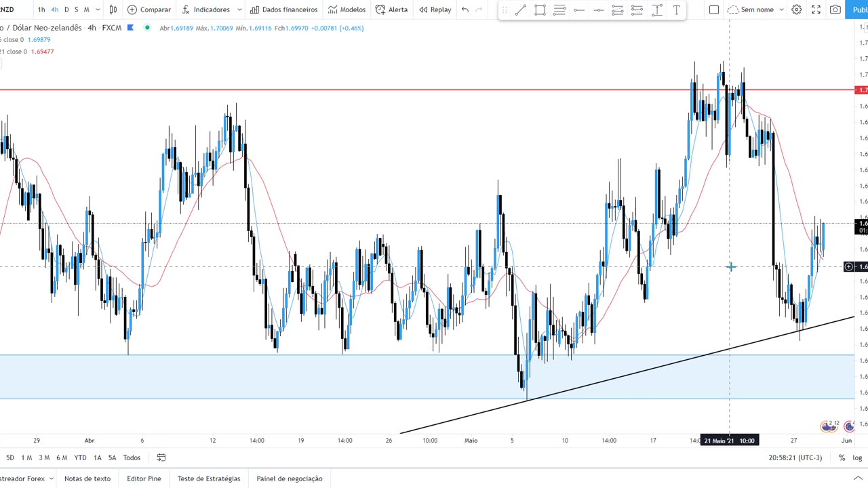This screenshot has height=488, width=868.
Task: Set date range to 3M
Action: pyautogui.click(x=44, y=457)
